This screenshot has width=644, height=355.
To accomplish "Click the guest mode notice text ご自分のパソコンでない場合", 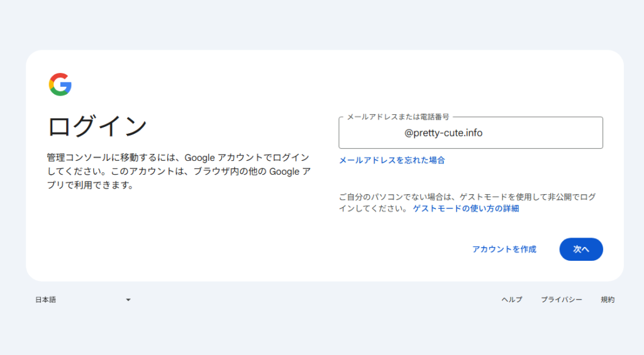I will pos(467,197).
